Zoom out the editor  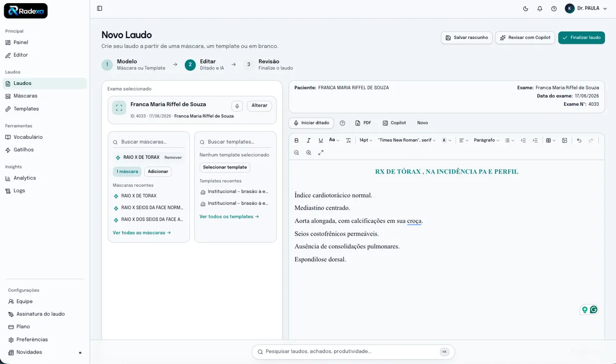tap(296, 152)
